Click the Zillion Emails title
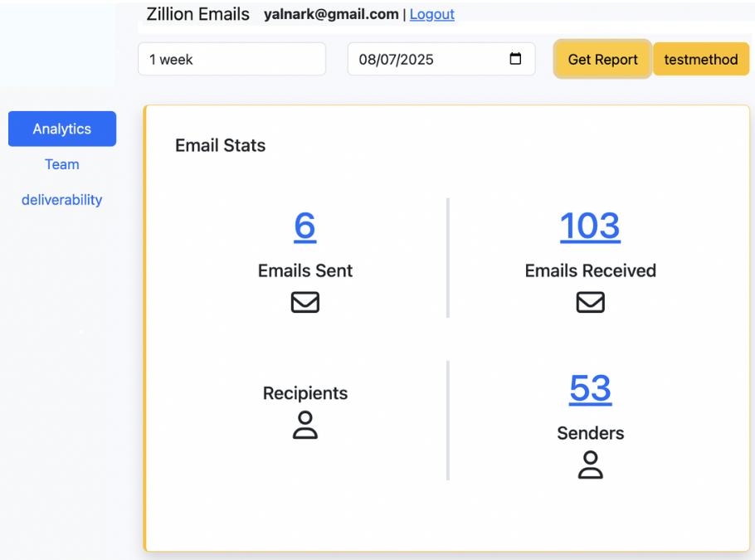 [x=197, y=14]
